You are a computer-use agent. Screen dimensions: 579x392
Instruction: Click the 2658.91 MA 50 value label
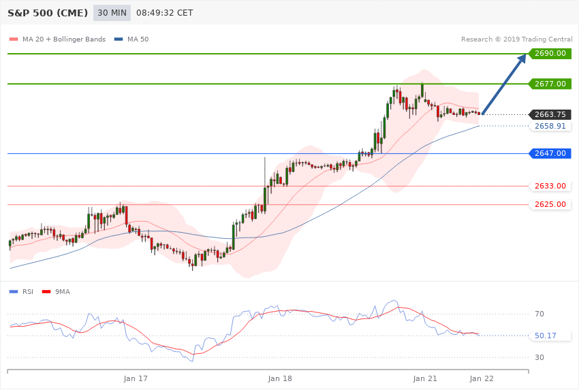tap(550, 126)
